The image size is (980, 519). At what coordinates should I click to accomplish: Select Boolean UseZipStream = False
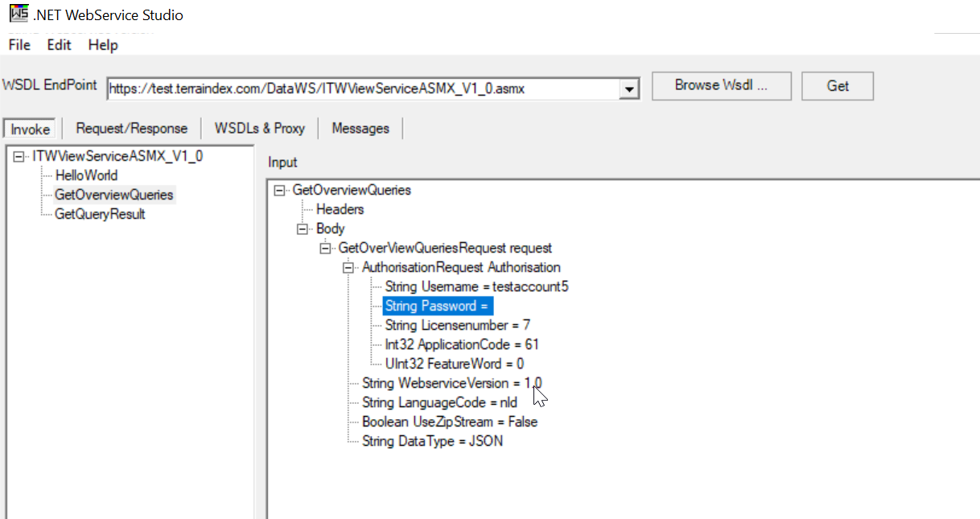(x=449, y=422)
